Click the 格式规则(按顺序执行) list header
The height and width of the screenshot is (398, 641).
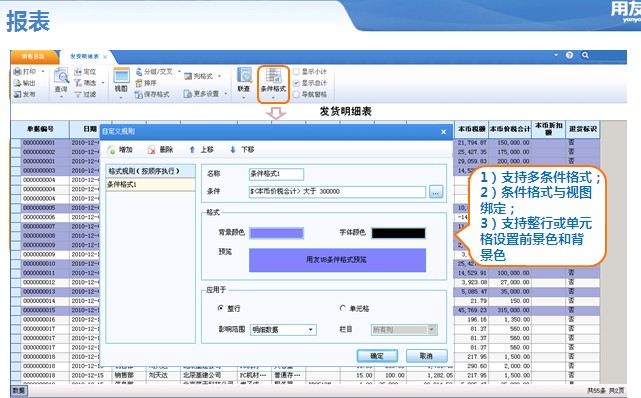pos(150,171)
